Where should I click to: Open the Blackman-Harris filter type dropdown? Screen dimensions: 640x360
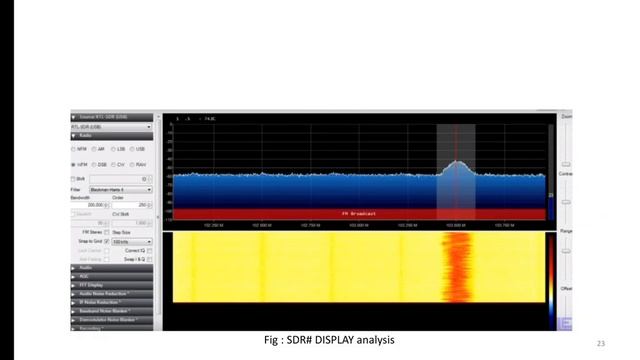point(120,190)
